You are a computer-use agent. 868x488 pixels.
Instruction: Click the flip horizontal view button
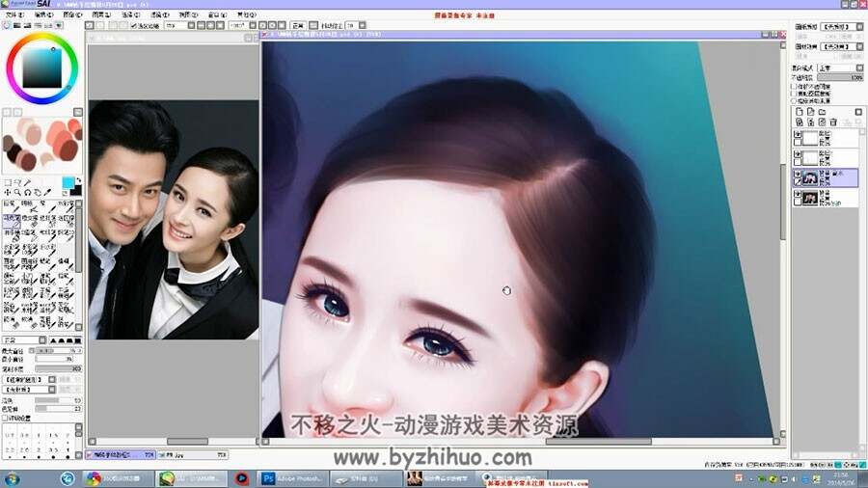coord(313,25)
